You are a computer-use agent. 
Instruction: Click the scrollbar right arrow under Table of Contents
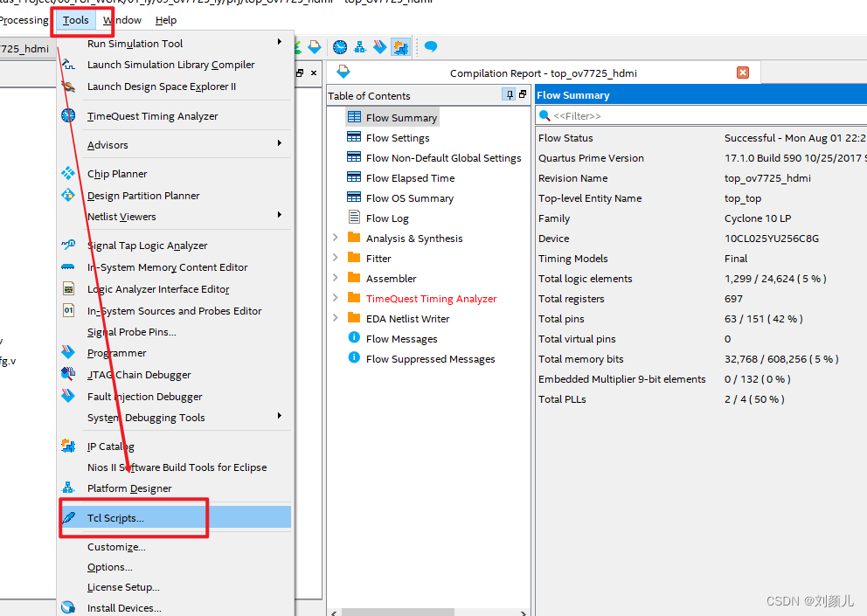523,613
